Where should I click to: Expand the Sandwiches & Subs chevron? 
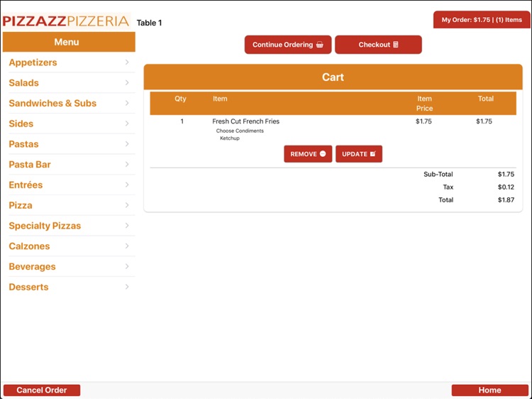[x=127, y=103]
